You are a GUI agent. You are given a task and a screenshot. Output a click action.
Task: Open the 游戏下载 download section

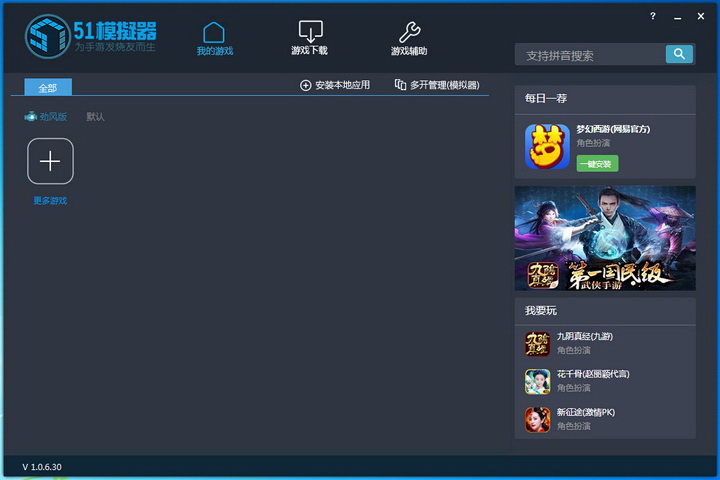310,38
